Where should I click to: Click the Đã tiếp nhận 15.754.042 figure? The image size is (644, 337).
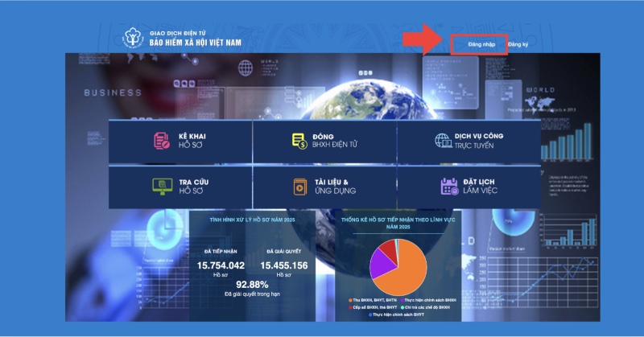point(221,265)
